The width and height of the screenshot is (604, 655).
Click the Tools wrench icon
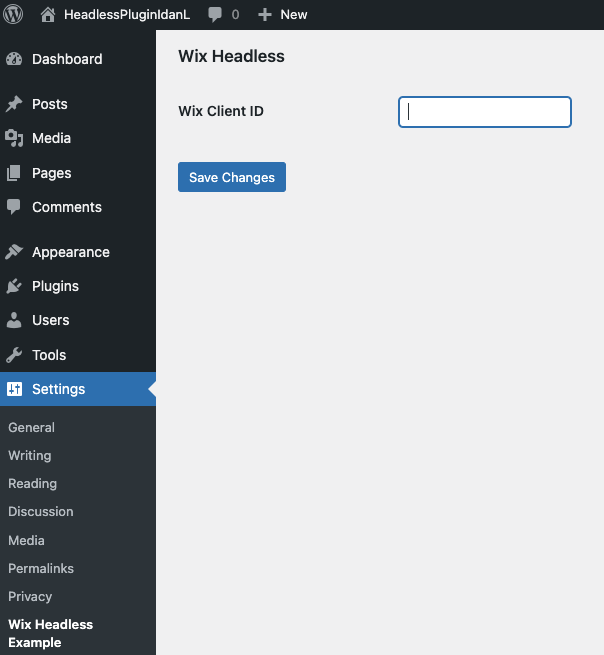click(x=14, y=355)
